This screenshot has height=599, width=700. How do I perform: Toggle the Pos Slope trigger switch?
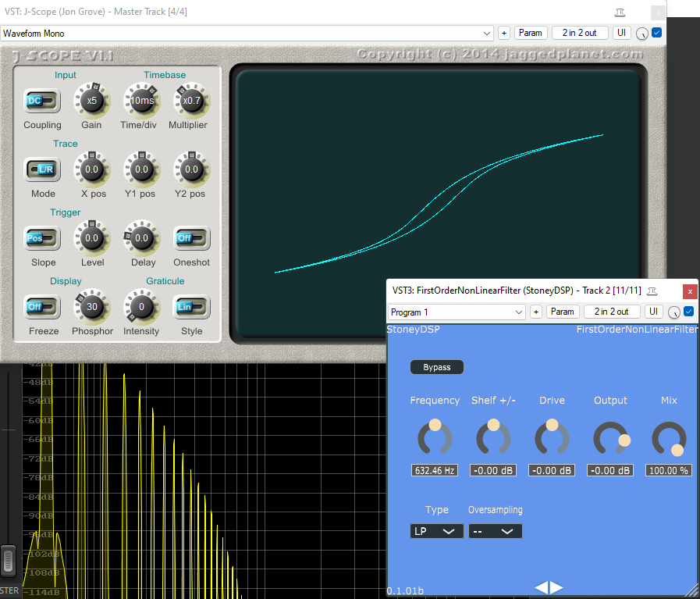click(42, 238)
